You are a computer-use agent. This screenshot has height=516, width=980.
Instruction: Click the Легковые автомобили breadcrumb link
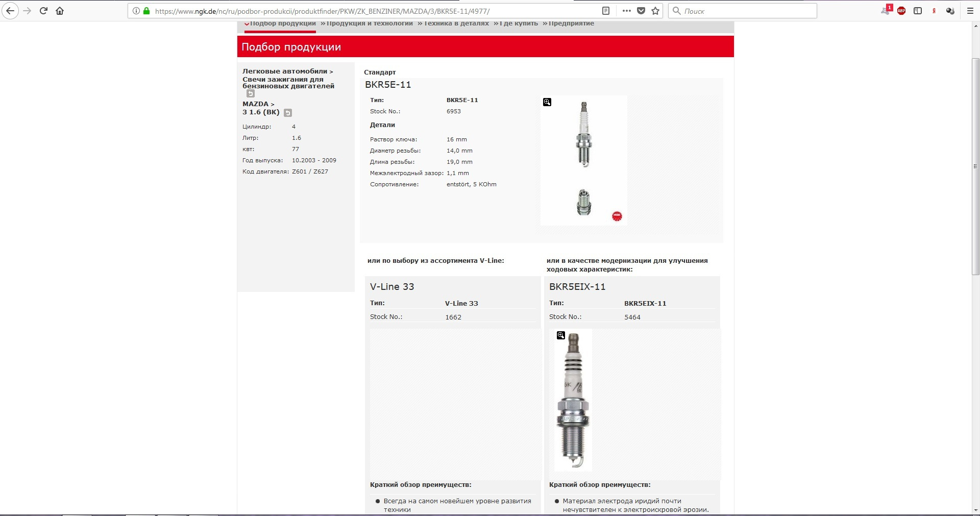click(285, 71)
